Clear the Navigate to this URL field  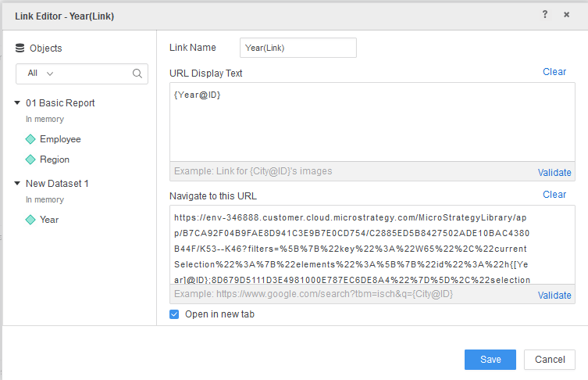(x=554, y=195)
